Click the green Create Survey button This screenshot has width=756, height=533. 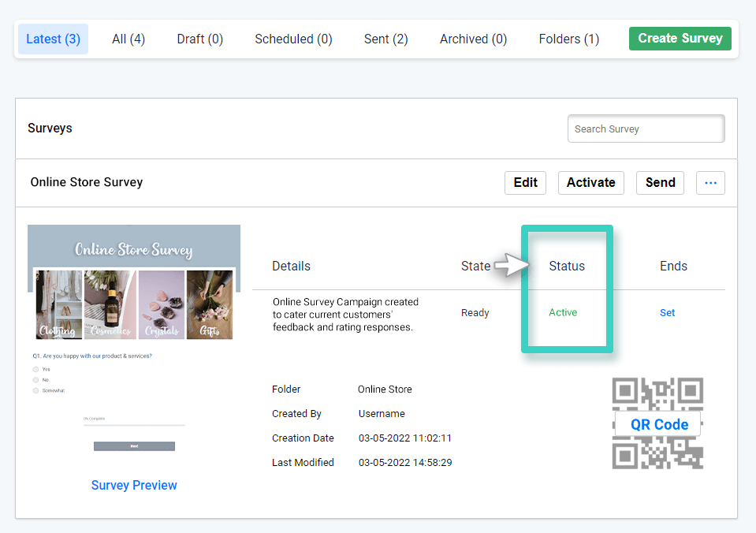click(x=680, y=38)
